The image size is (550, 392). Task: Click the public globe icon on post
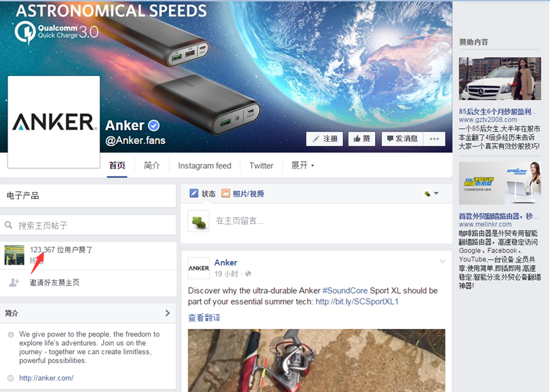click(248, 274)
